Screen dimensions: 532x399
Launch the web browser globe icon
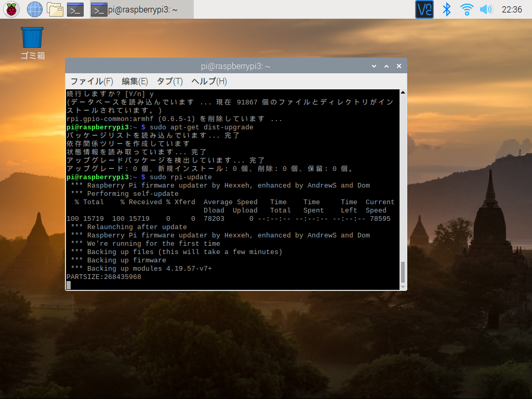[x=35, y=9]
